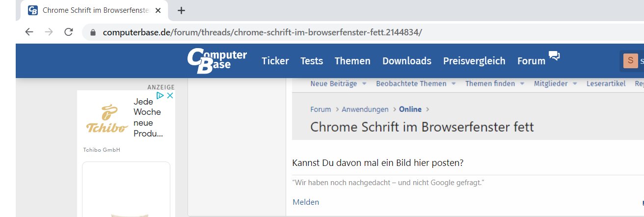Click the address bar URL
This screenshot has height=217, width=644.
262,32
